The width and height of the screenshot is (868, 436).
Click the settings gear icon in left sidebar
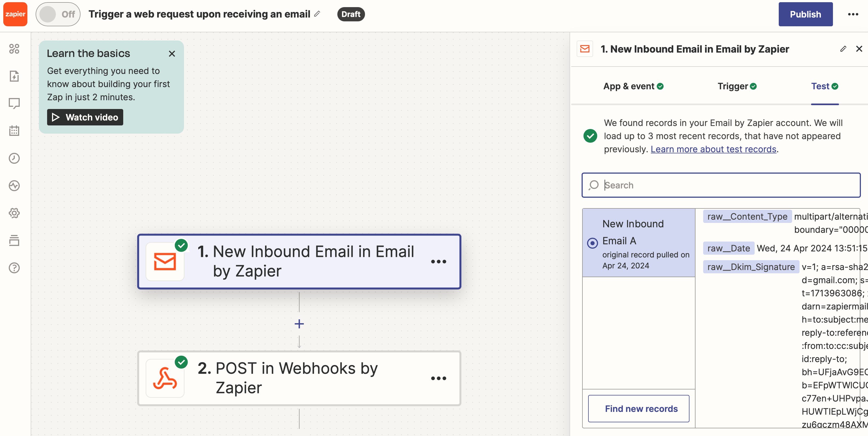(15, 214)
